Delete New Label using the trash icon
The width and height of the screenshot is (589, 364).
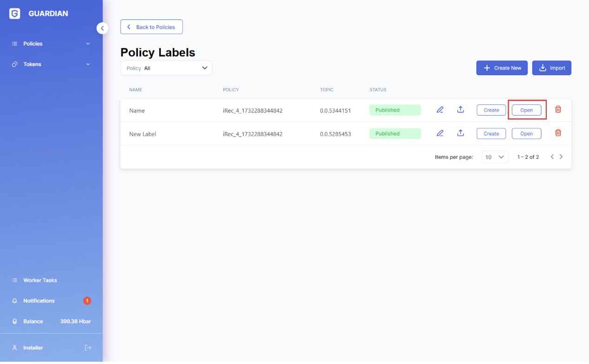(558, 133)
